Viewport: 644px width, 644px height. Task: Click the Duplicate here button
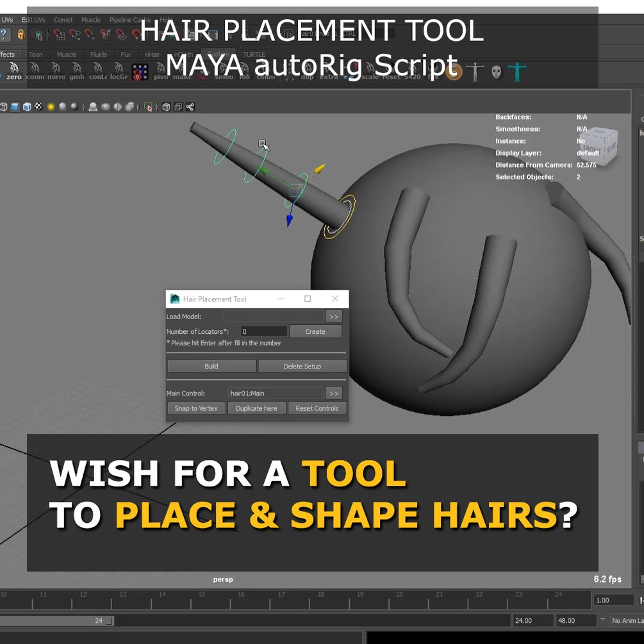click(257, 408)
